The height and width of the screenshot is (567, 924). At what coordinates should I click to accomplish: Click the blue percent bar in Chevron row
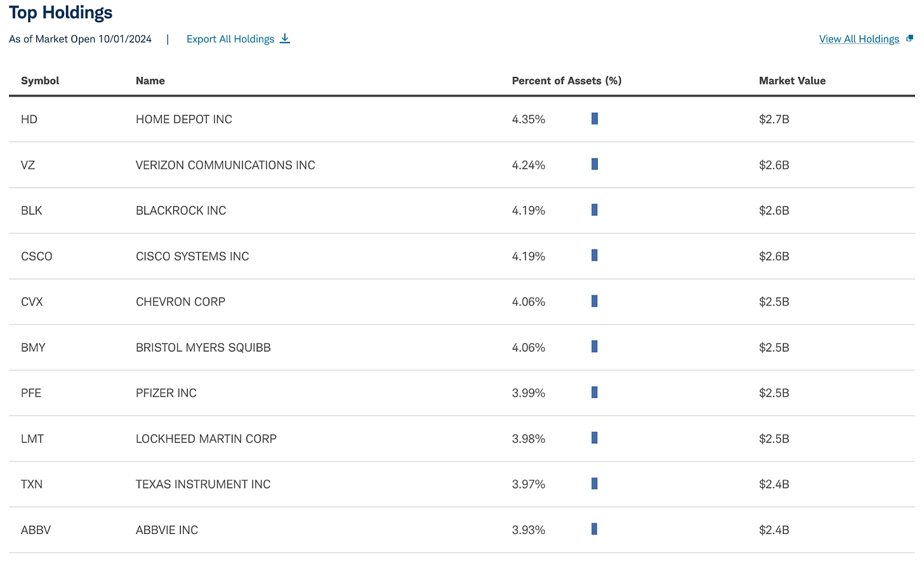[595, 301]
